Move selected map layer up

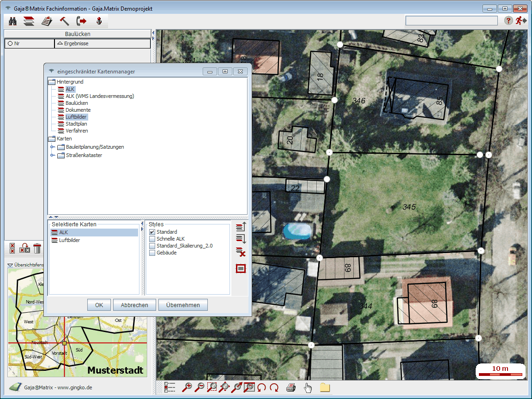(241, 226)
